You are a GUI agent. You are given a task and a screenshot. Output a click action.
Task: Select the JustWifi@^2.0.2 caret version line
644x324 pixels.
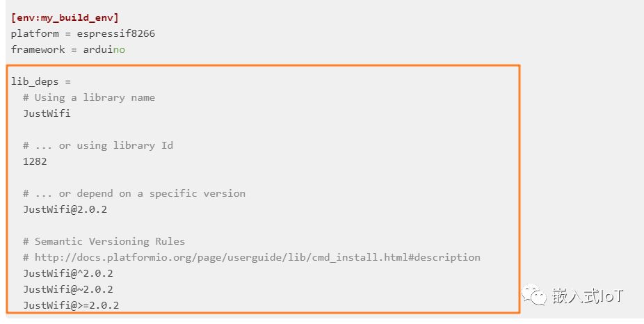[67, 273]
